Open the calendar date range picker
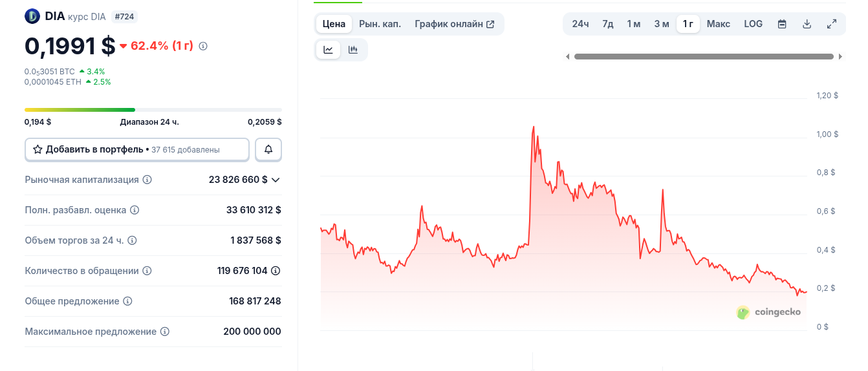 click(782, 24)
